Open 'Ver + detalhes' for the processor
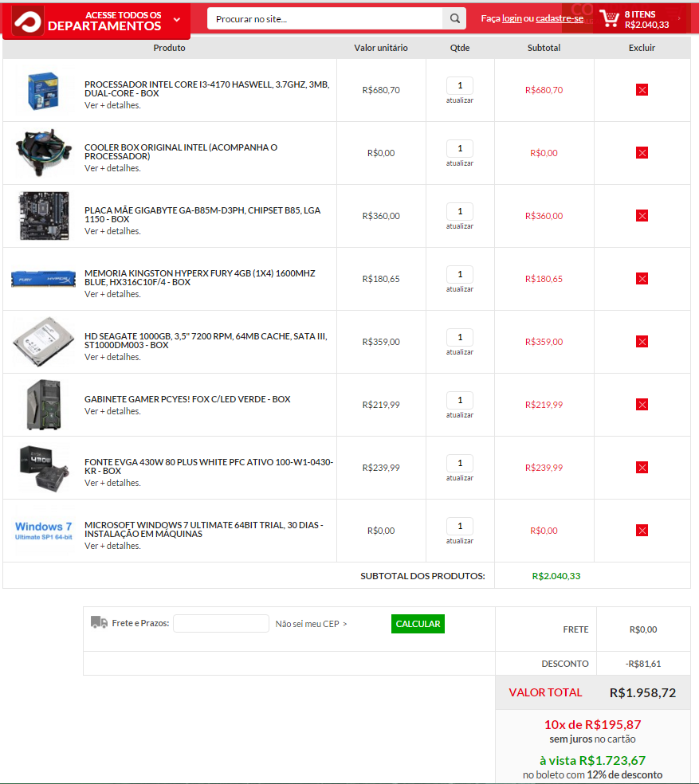 pyautogui.click(x=112, y=105)
